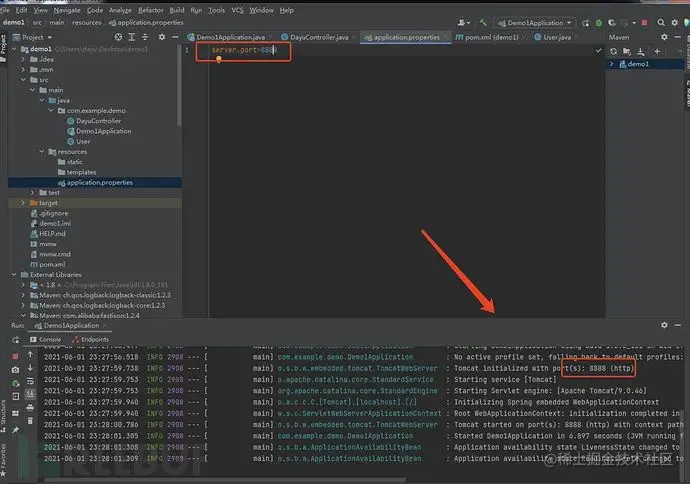The image size is (690, 484).
Task: Download sources icon in Maven panel
Action: (641, 51)
